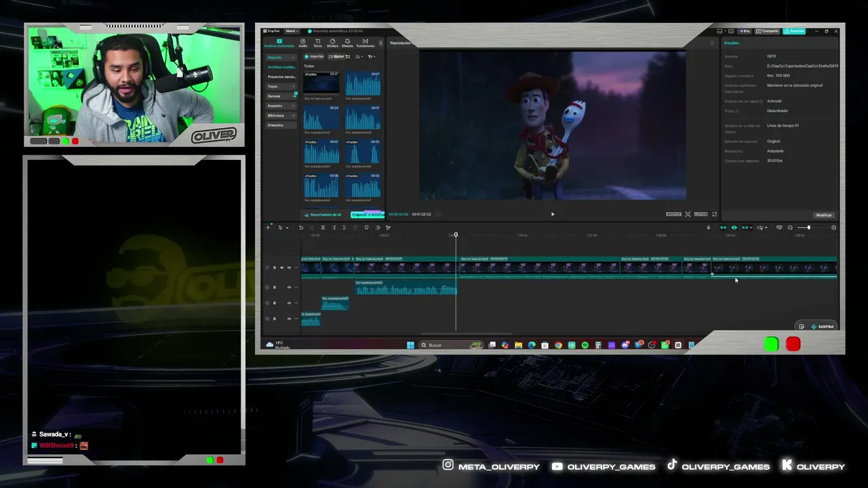Expand the Biblioteca sidebar section
This screenshot has width=868, height=488.
(x=281, y=115)
